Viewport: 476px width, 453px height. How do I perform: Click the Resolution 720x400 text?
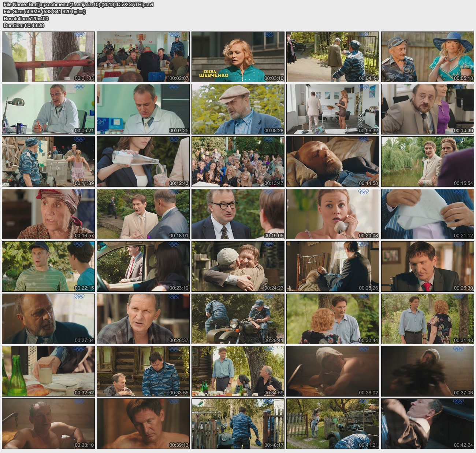tap(26, 18)
